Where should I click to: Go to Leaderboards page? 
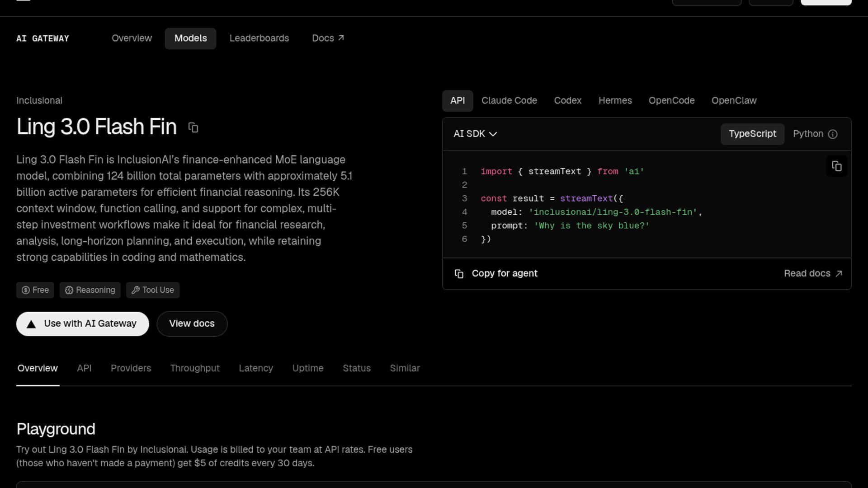[259, 38]
